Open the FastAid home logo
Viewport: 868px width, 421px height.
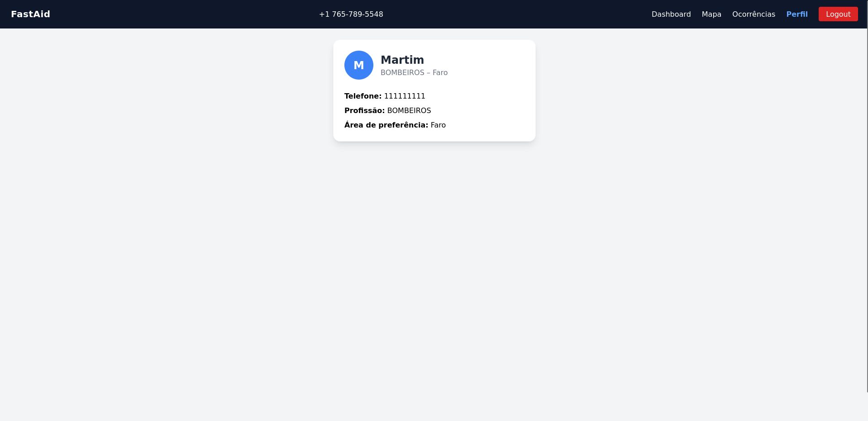(30, 14)
